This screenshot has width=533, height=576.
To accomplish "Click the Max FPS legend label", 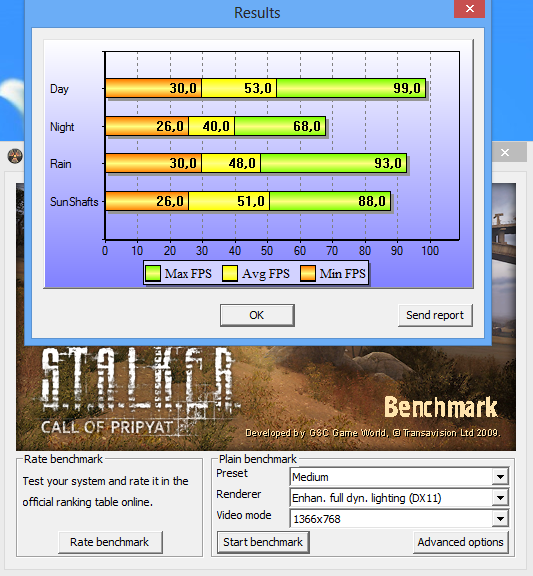I will tap(188, 274).
